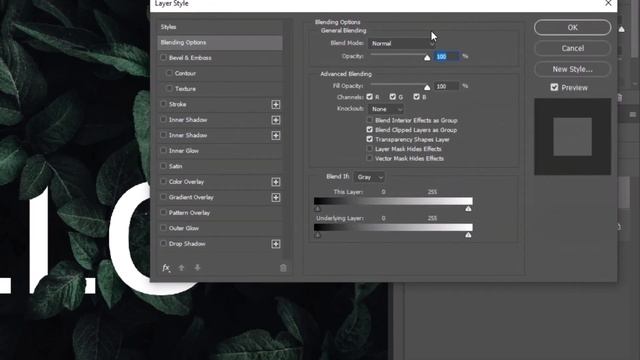This screenshot has width=640, height=360.
Task: Toggle the Preview checkbox
Action: pos(554,87)
